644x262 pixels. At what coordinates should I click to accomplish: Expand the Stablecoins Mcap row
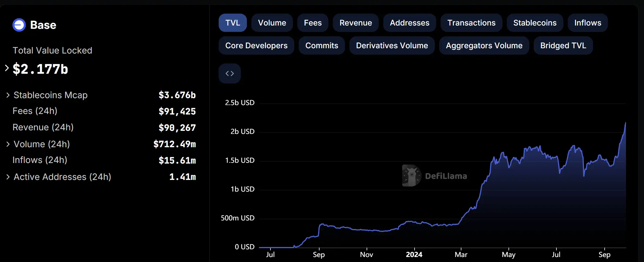tap(8, 95)
